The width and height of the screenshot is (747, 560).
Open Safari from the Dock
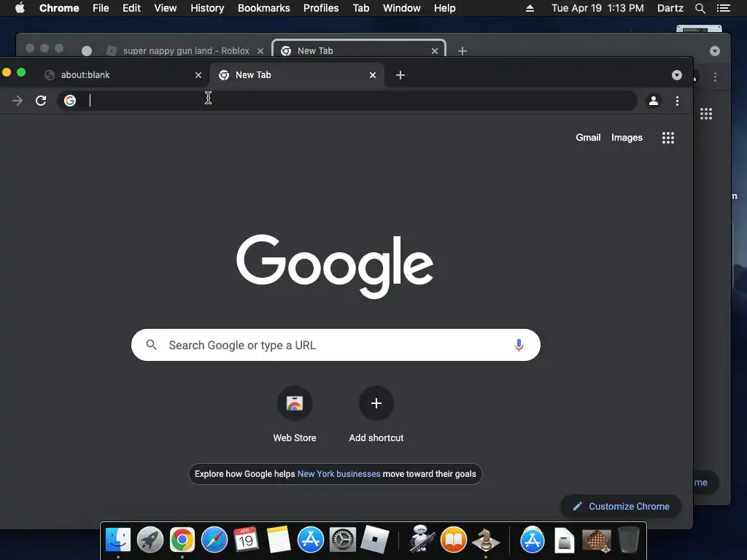point(214,540)
